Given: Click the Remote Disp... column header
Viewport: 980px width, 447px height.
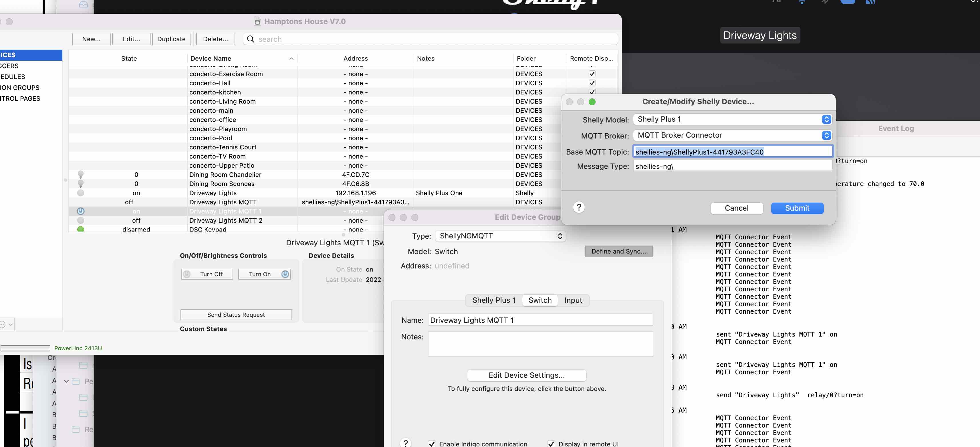Looking at the screenshot, I should coord(591,59).
